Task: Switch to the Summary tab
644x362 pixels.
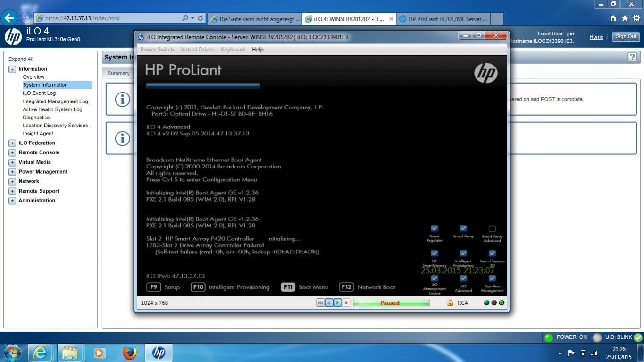Action: click(x=118, y=73)
